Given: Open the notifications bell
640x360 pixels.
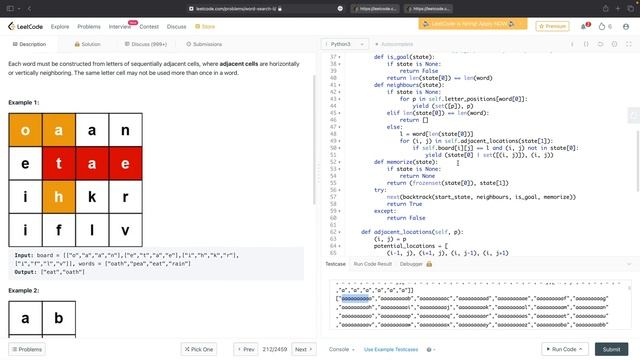Looking at the screenshot, I should [x=584, y=26].
